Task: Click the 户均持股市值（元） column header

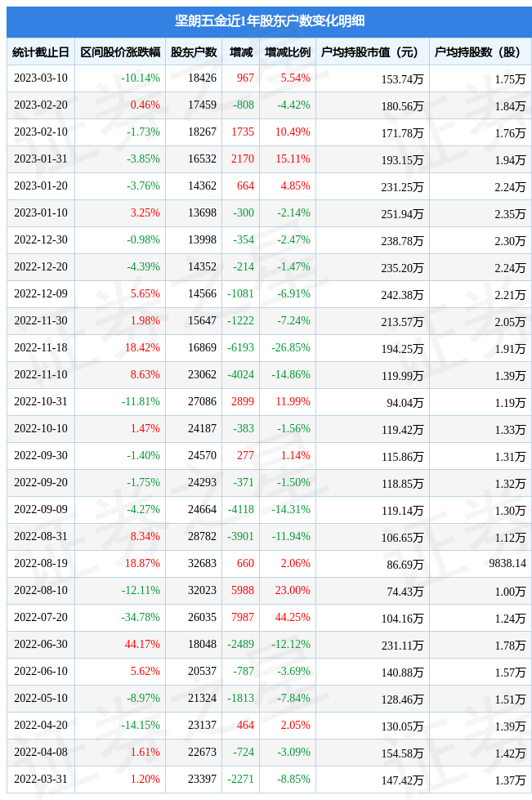Action: click(x=370, y=52)
